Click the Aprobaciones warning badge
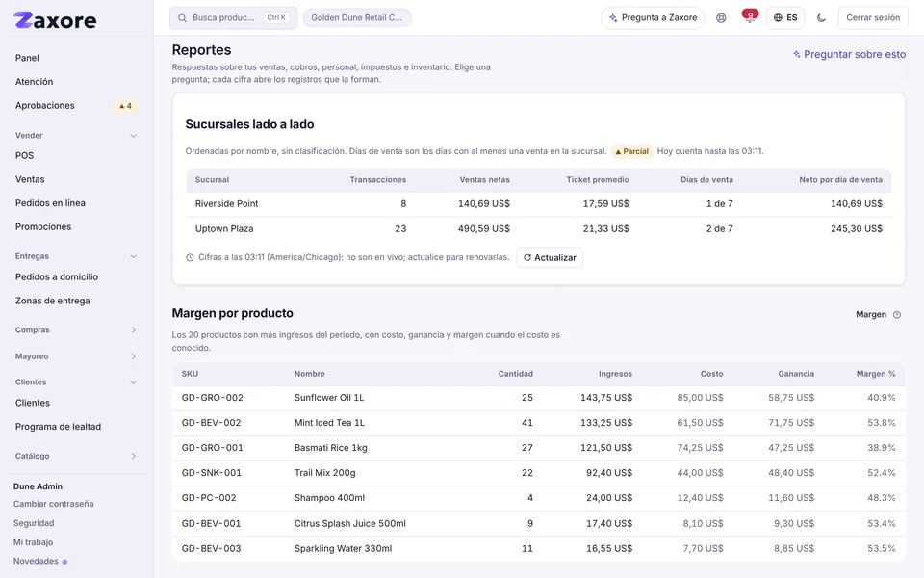Viewport: 924px width, 578px height. [125, 106]
